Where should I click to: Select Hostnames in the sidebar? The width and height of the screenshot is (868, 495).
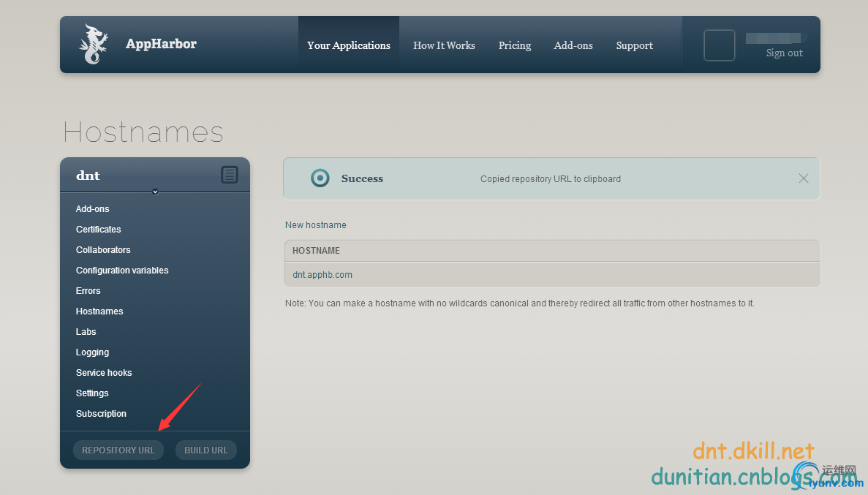point(99,311)
